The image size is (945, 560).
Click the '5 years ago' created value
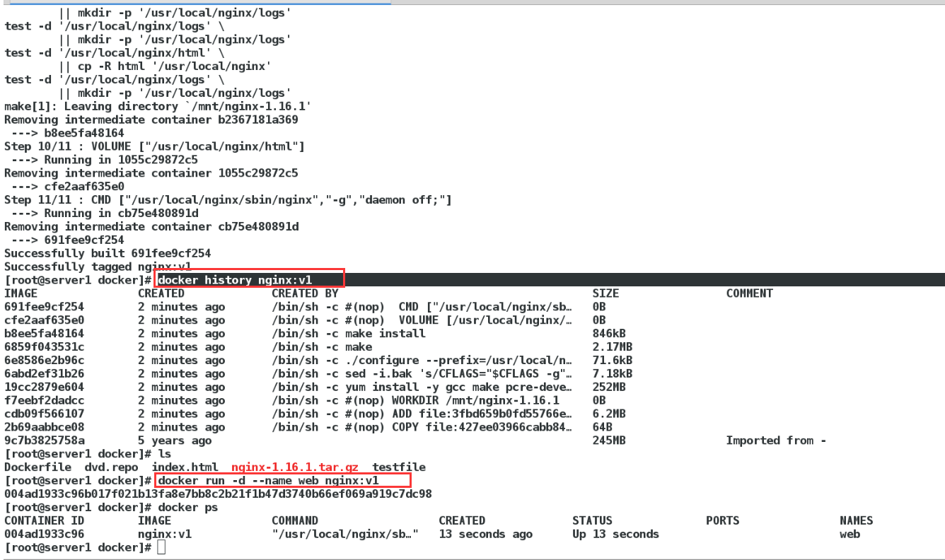pos(175,441)
